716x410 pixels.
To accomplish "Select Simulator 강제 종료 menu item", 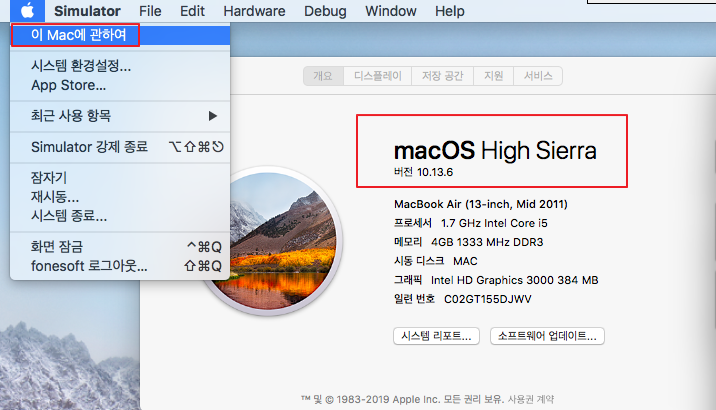I will click(120, 147).
